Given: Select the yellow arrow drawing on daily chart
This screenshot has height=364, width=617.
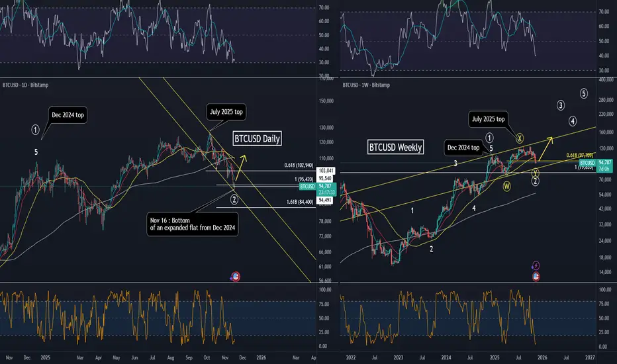Looking at the screenshot, I should pyautogui.click(x=241, y=168).
